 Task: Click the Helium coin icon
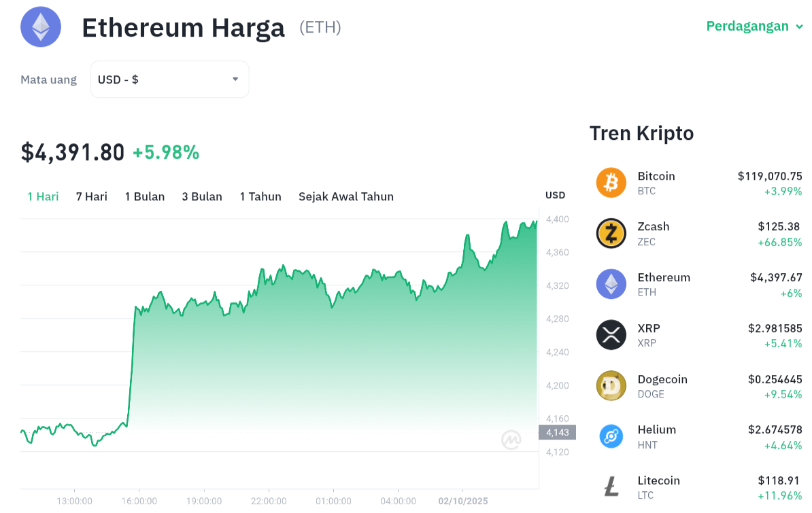pos(611,436)
